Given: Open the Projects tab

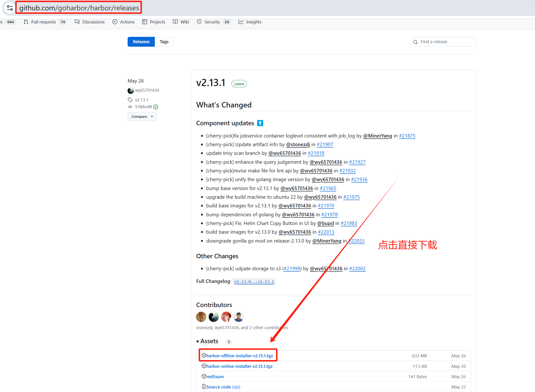Looking at the screenshot, I should coord(153,22).
